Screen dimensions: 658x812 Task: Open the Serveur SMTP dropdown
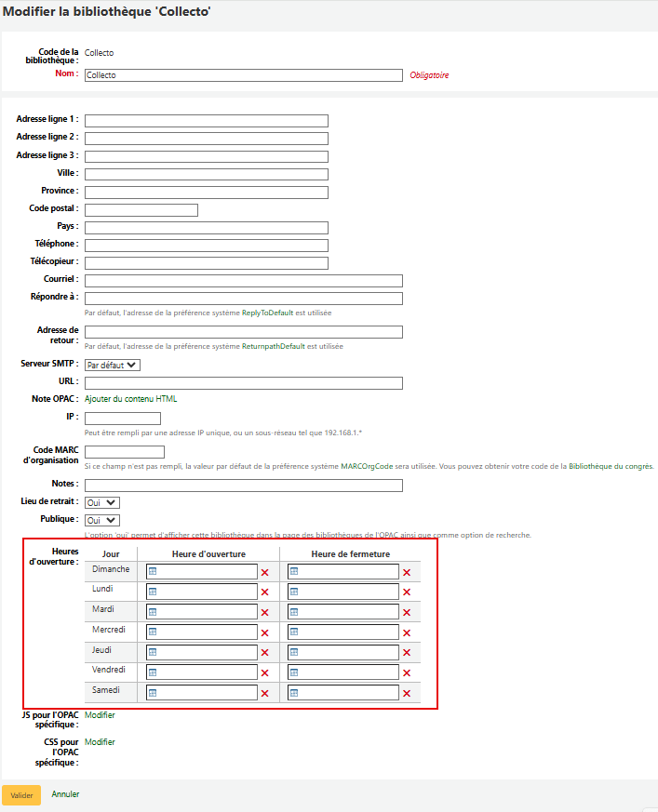point(113,366)
